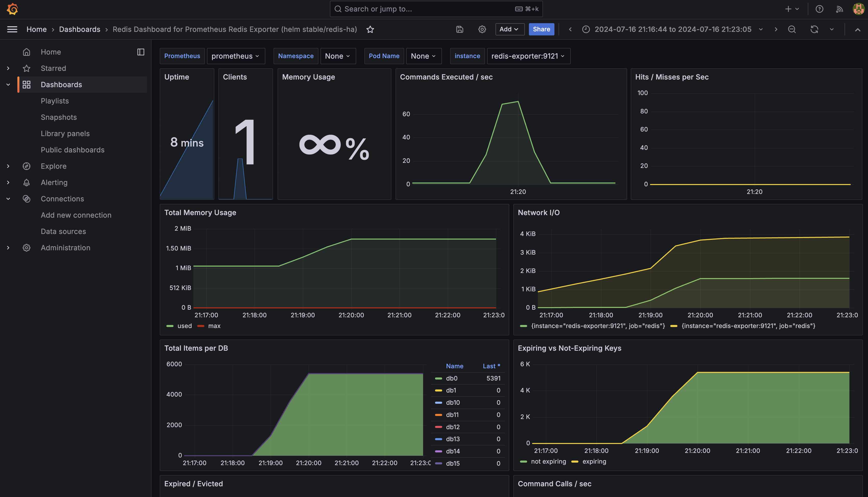Open dashboard settings gear icon
The width and height of the screenshot is (868, 497).
[x=482, y=29]
